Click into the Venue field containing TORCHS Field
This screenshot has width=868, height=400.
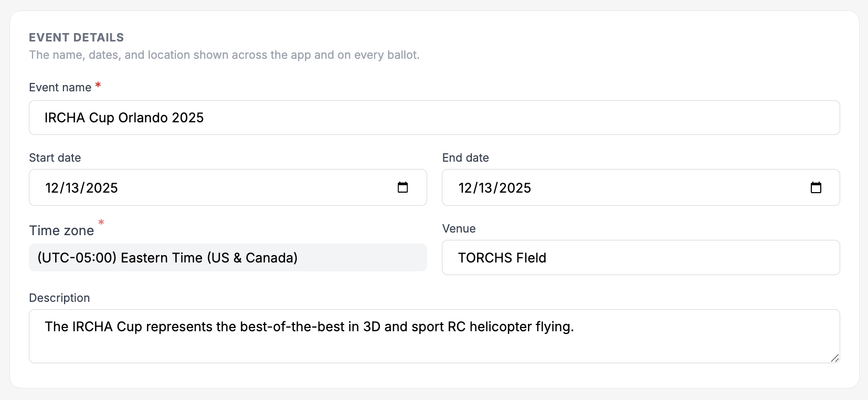[x=641, y=257]
